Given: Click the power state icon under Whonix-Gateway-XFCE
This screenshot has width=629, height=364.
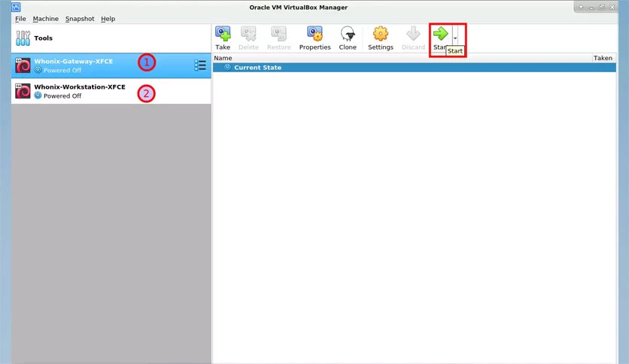Looking at the screenshot, I should [x=38, y=70].
